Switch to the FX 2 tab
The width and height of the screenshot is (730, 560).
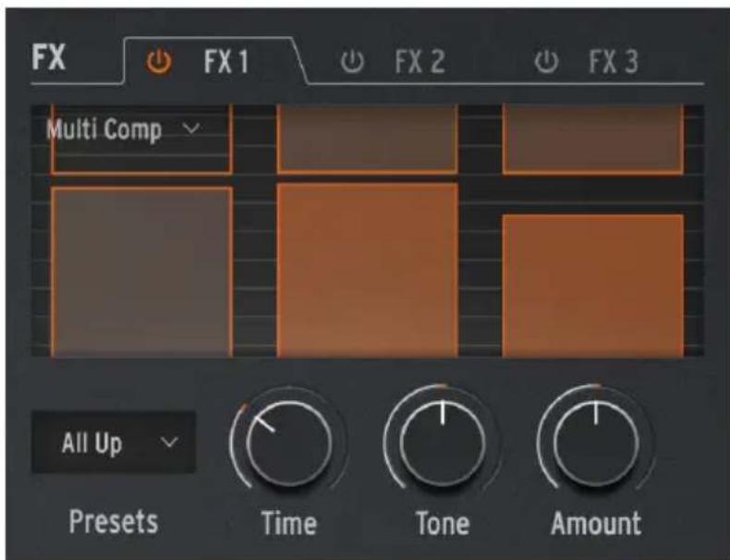click(x=420, y=61)
